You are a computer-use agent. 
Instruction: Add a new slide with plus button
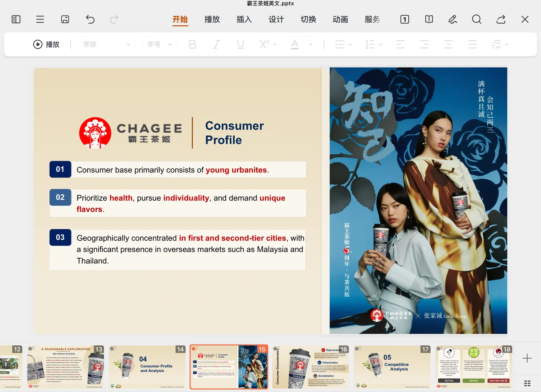click(527, 358)
